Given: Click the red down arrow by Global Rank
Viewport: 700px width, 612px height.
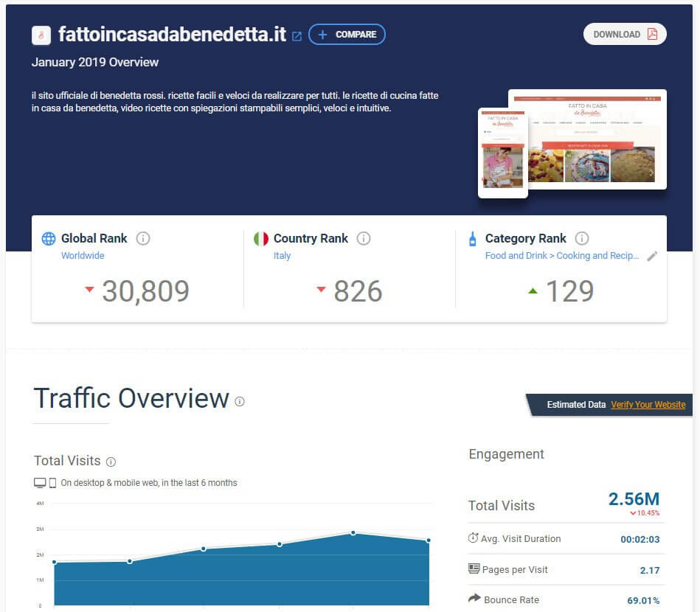Looking at the screenshot, I should [x=89, y=289].
